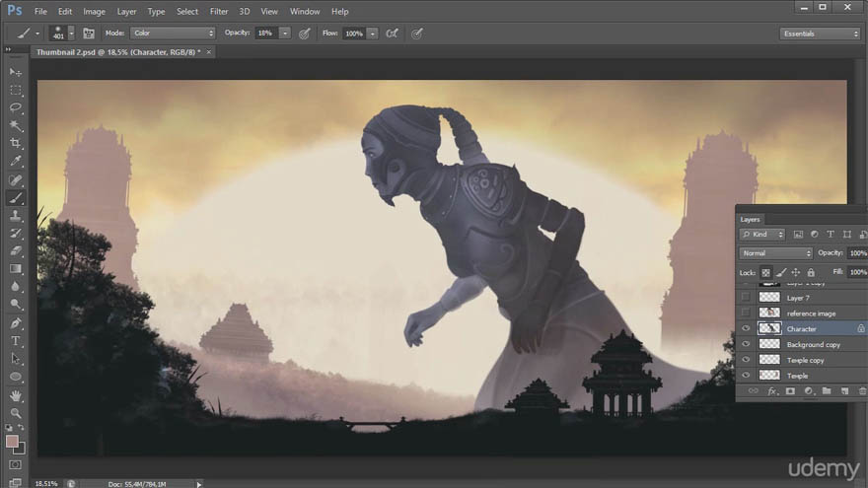The height and width of the screenshot is (488, 868).
Task: Open the Brush panel toggle icon
Action: click(89, 34)
